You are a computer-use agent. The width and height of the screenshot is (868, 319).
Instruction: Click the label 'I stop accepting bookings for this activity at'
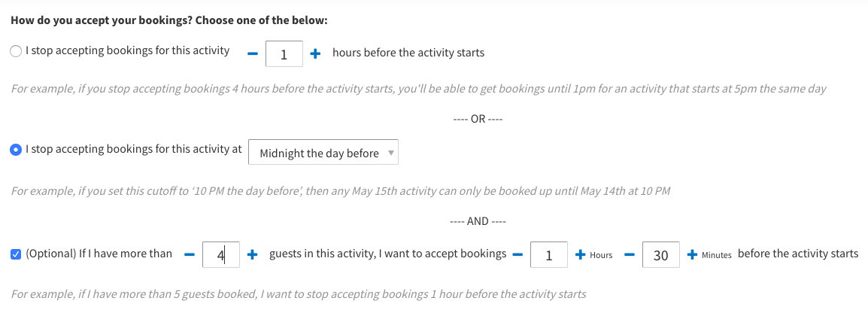point(134,149)
